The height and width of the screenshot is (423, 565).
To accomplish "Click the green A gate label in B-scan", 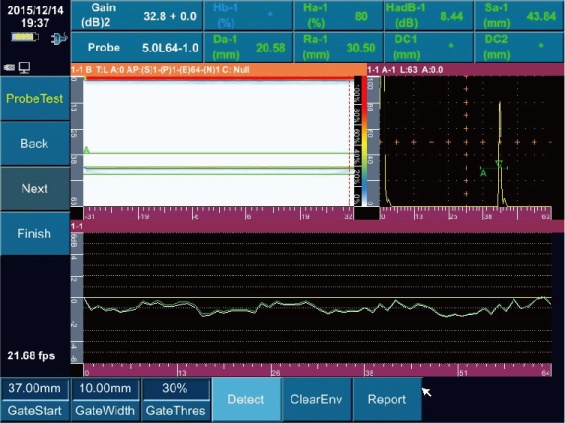I will (x=86, y=150).
